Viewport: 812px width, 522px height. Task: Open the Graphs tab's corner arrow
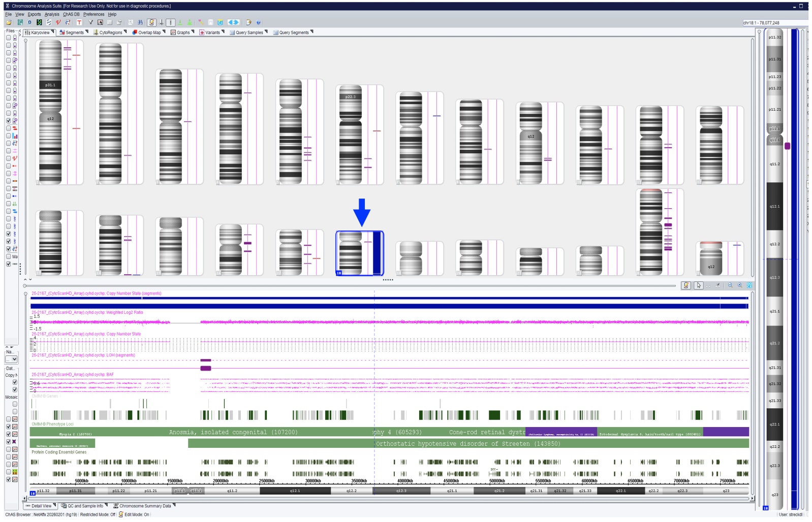[x=193, y=31]
